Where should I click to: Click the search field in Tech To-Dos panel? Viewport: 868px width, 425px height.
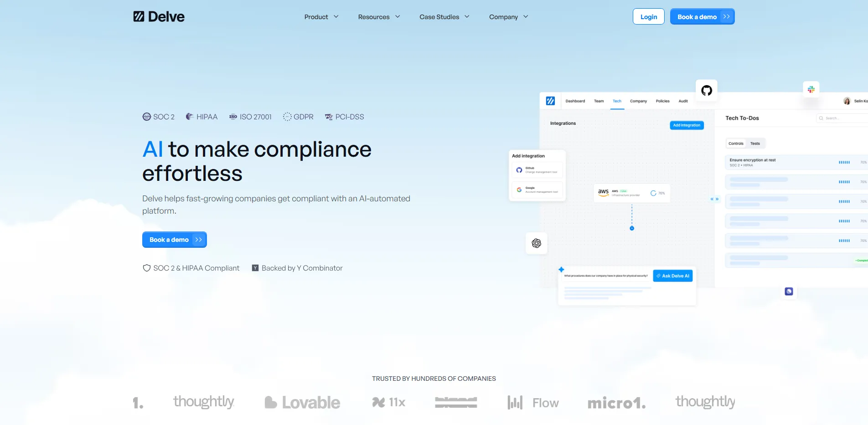tap(840, 118)
